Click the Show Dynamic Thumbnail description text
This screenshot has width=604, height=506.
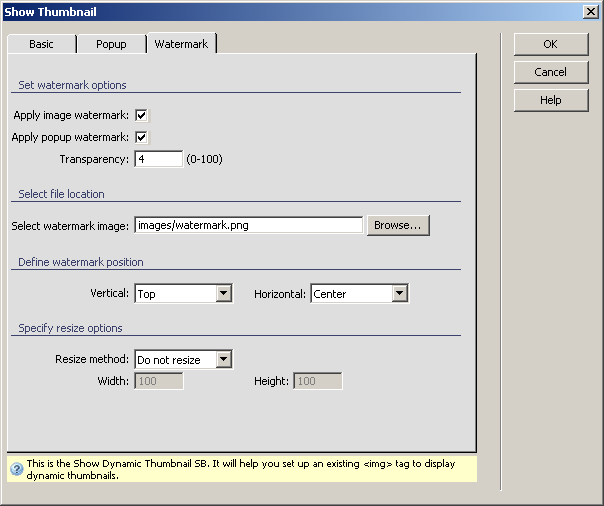point(240,469)
